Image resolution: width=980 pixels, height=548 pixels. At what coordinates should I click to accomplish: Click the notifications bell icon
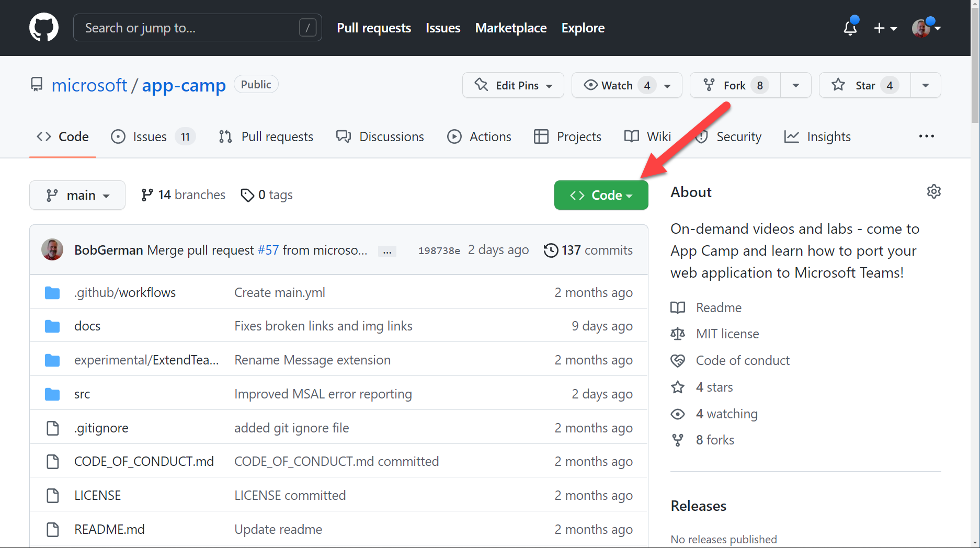[850, 28]
